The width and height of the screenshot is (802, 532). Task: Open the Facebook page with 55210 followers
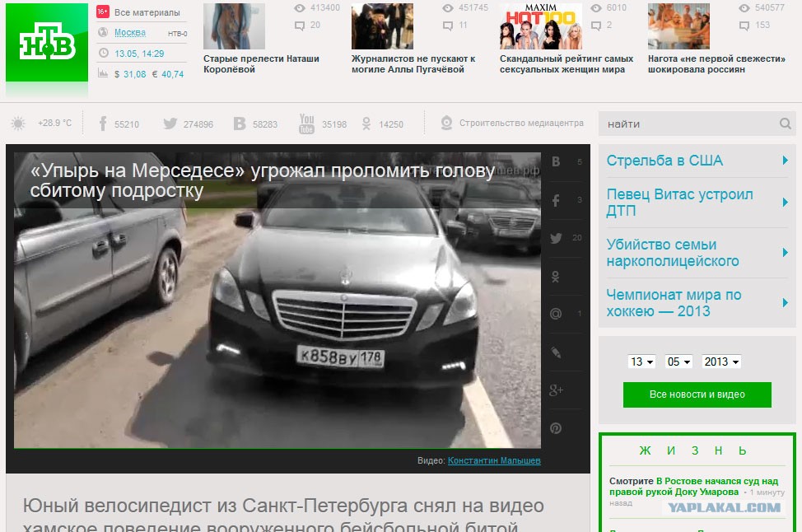pyautogui.click(x=104, y=124)
